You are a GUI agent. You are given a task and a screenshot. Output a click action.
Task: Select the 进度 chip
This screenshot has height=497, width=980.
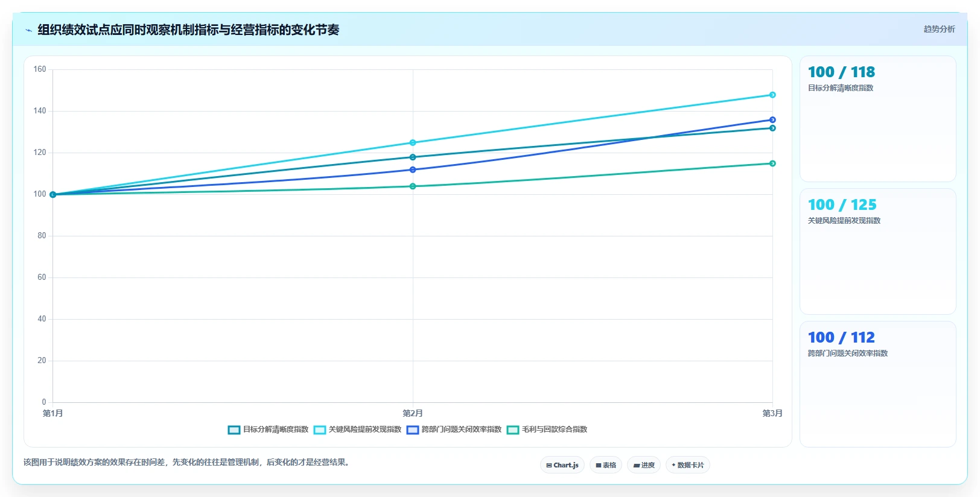644,465
